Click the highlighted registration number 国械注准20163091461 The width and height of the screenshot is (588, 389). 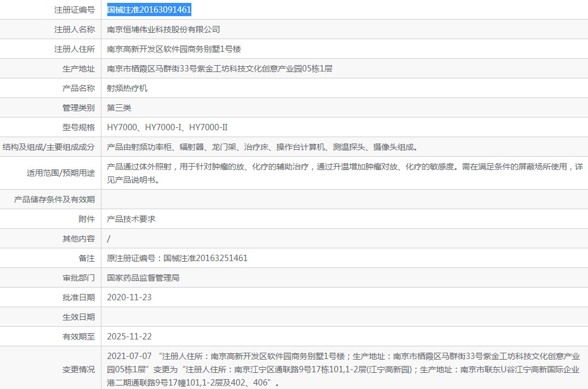click(x=149, y=10)
